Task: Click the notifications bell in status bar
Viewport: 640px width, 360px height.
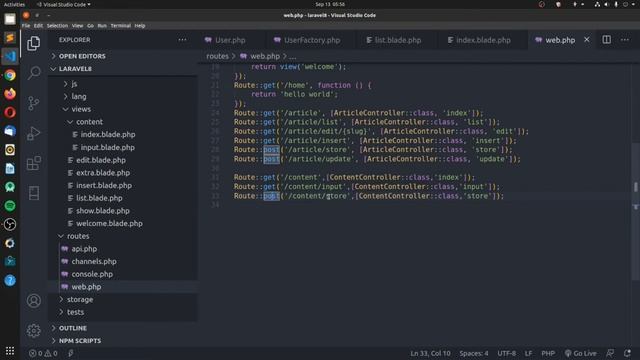Action: click(x=627, y=353)
